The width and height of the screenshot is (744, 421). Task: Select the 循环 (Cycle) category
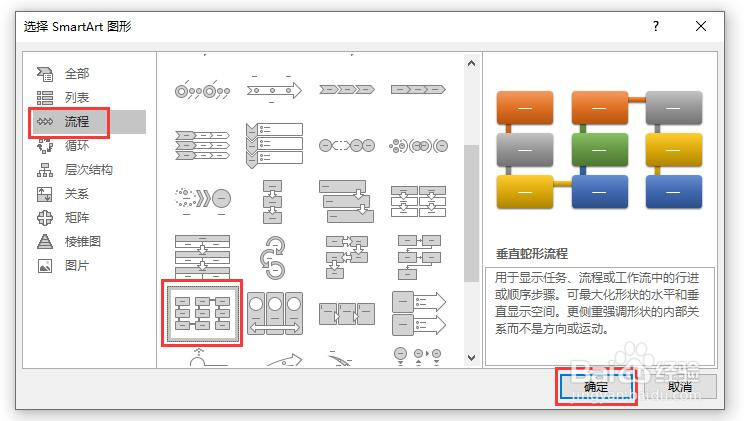click(76, 145)
